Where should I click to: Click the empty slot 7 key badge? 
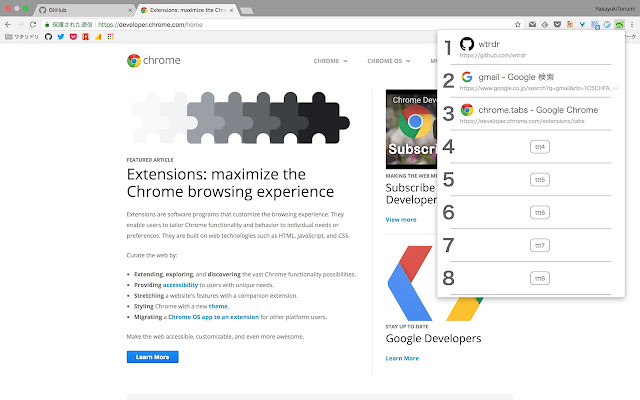[540, 245]
